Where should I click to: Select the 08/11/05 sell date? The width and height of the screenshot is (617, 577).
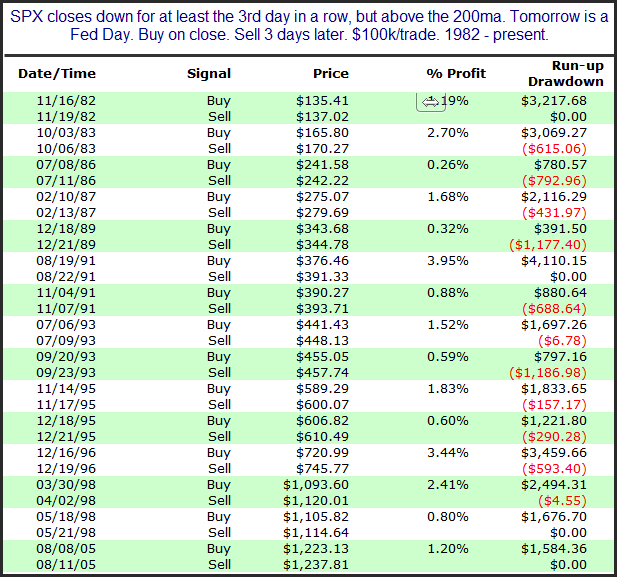[66, 565]
